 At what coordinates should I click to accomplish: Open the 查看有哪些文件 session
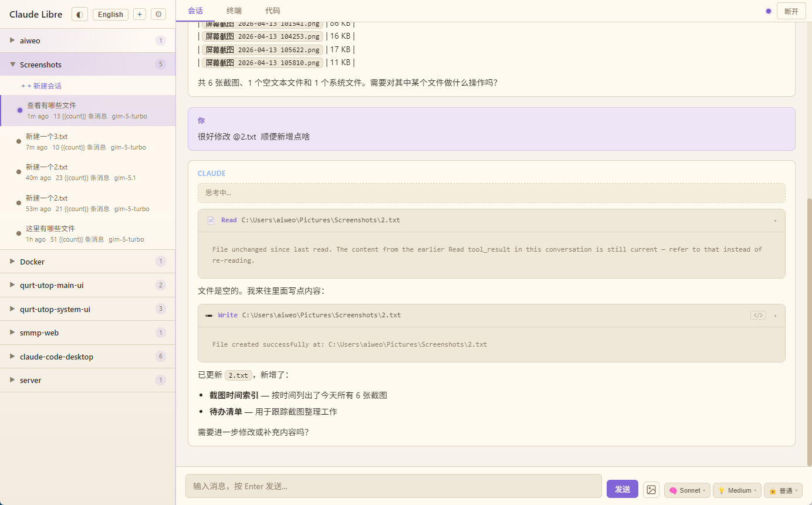87,110
